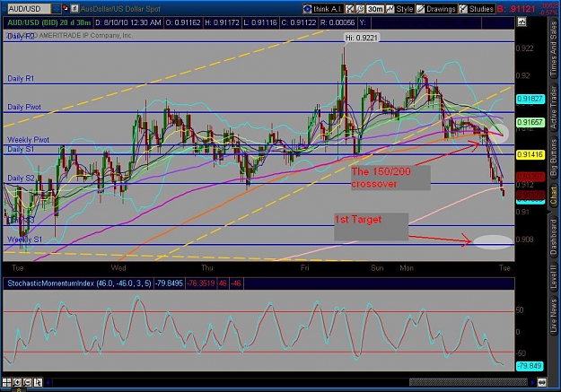Switch to the Times And Sales side tab
The height and width of the screenshot is (392, 561).
(x=554, y=48)
